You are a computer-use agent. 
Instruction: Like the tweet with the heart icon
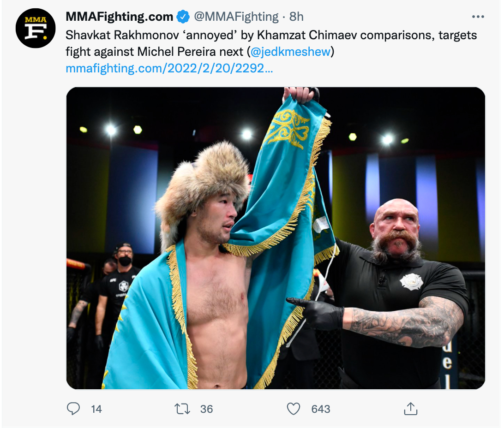point(293,409)
